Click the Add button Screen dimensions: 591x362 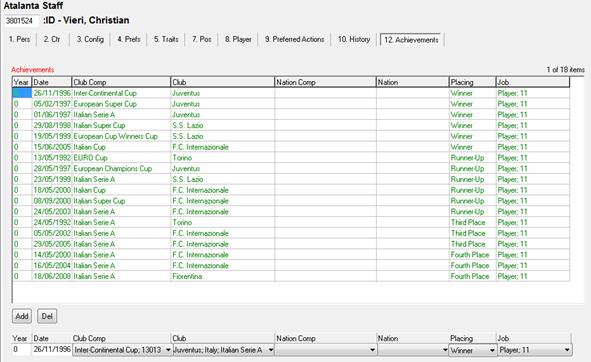[x=22, y=316]
